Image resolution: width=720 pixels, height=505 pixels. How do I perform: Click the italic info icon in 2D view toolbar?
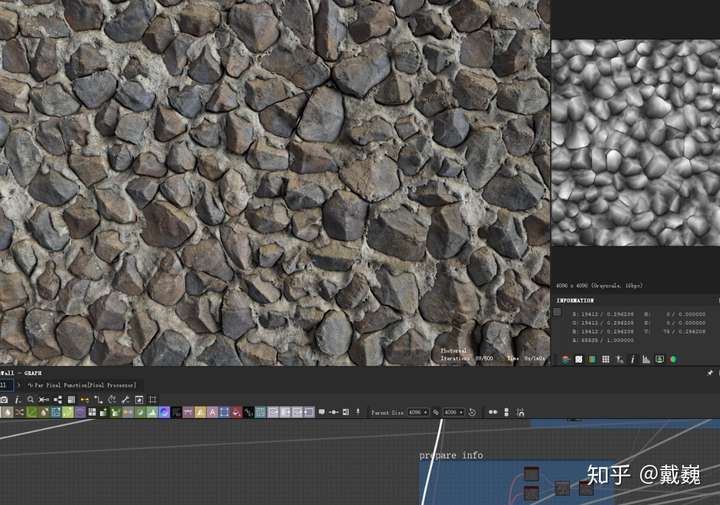(x=633, y=359)
